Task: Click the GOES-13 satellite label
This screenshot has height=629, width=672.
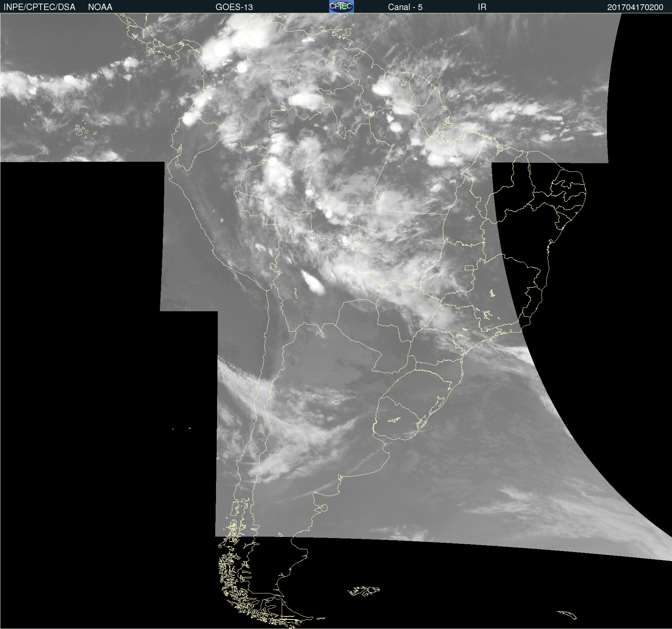Action: 234,7
